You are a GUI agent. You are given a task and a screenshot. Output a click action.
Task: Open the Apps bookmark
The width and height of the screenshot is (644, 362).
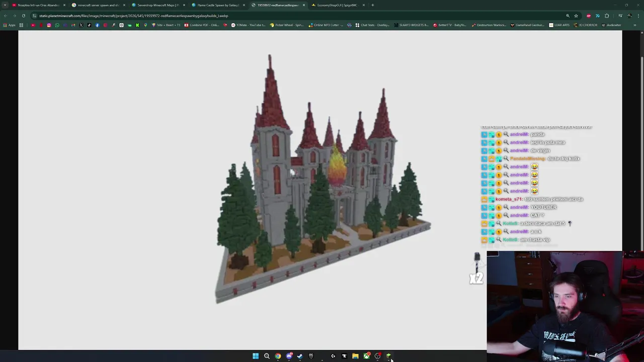9,25
